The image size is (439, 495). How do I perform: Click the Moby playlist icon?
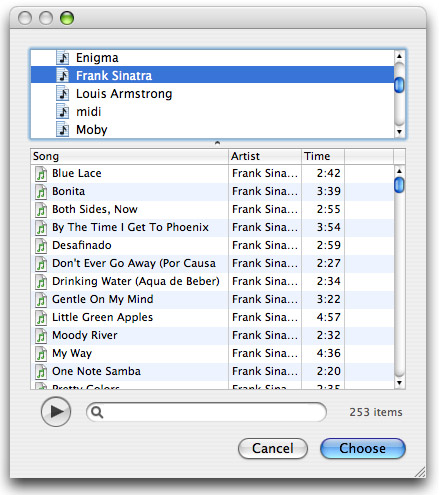tap(63, 130)
